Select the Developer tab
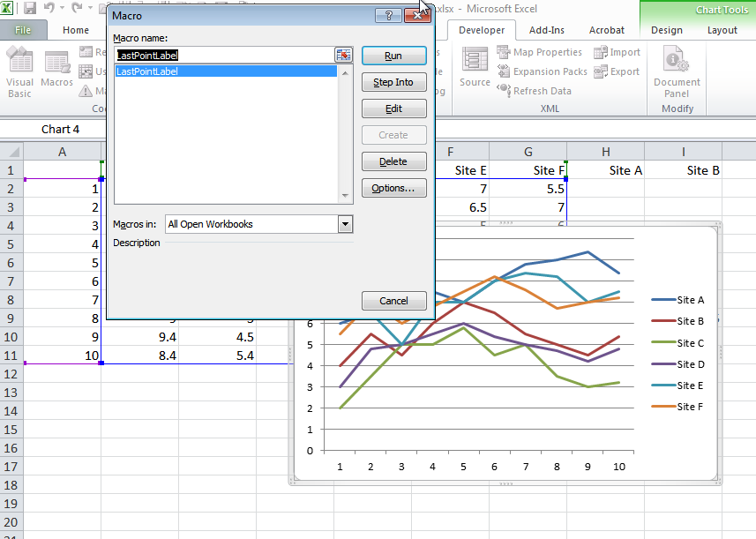The height and width of the screenshot is (539, 756). pyautogui.click(x=482, y=30)
